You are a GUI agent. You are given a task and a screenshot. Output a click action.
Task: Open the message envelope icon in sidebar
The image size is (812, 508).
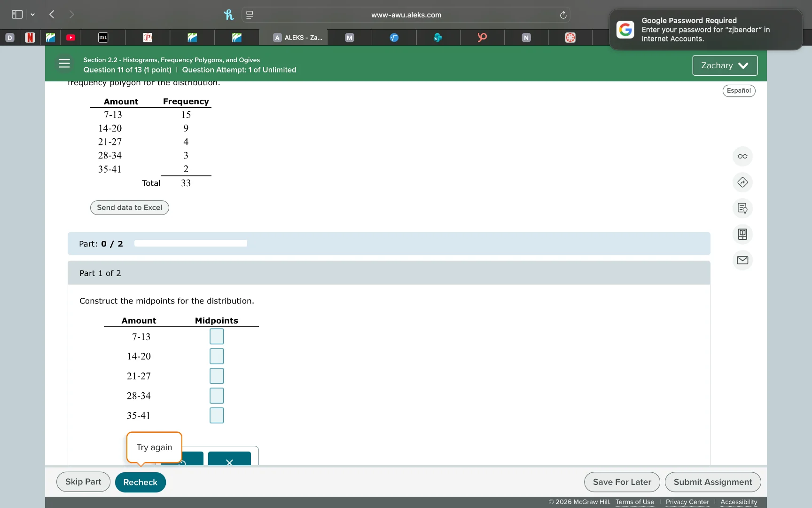click(x=742, y=260)
